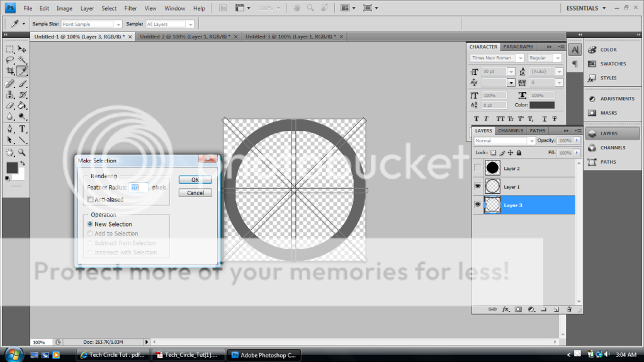The width and height of the screenshot is (644, 362).
Task: Click the Feather Radius input field
Action: coord(138,187)
